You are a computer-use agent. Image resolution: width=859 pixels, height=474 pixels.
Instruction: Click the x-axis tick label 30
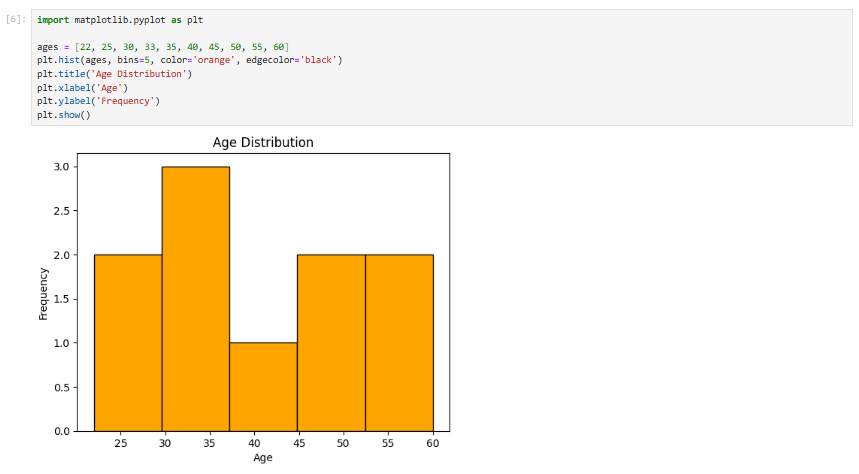pyautogui.click(x=165, y=443)
